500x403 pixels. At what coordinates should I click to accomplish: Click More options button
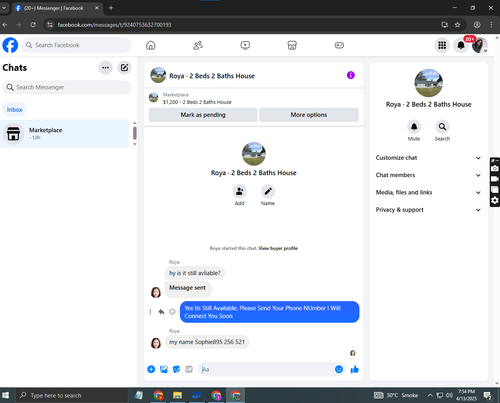[x=309, y=115]
